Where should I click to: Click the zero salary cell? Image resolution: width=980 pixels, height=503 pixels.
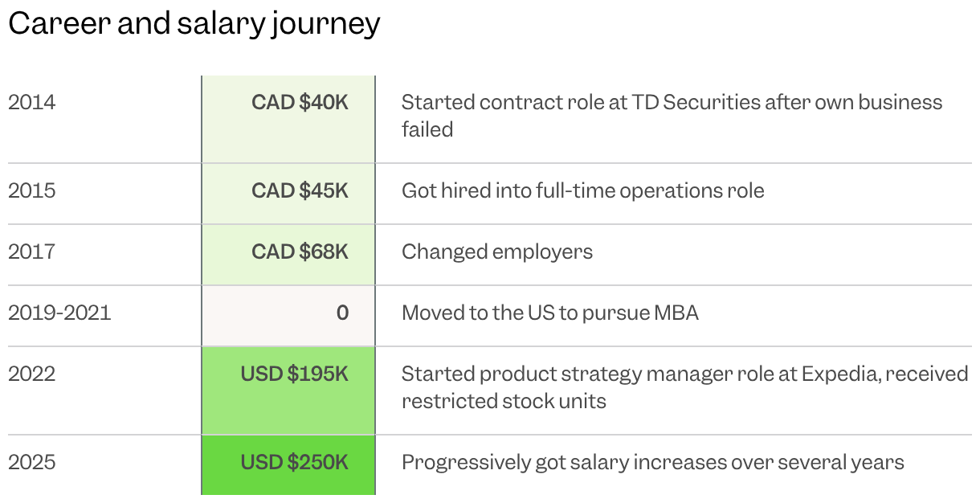[x=288, y=316]
